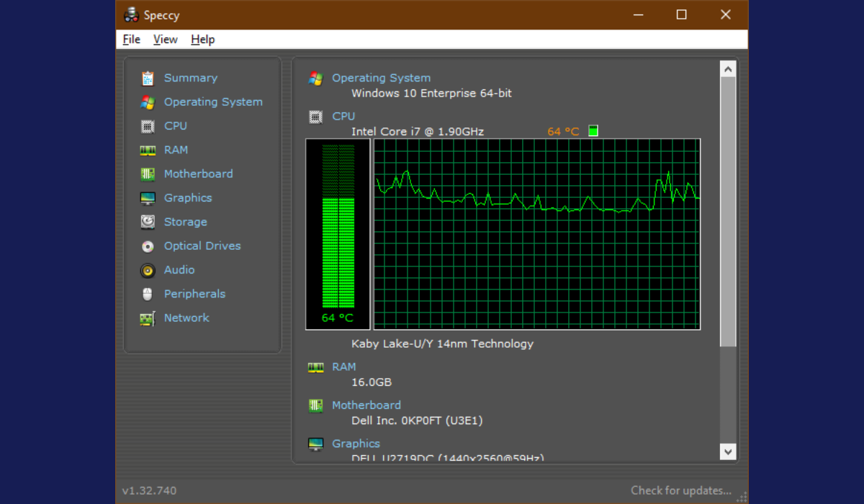Select the Summary text label in the sidebar

[191, 78]
